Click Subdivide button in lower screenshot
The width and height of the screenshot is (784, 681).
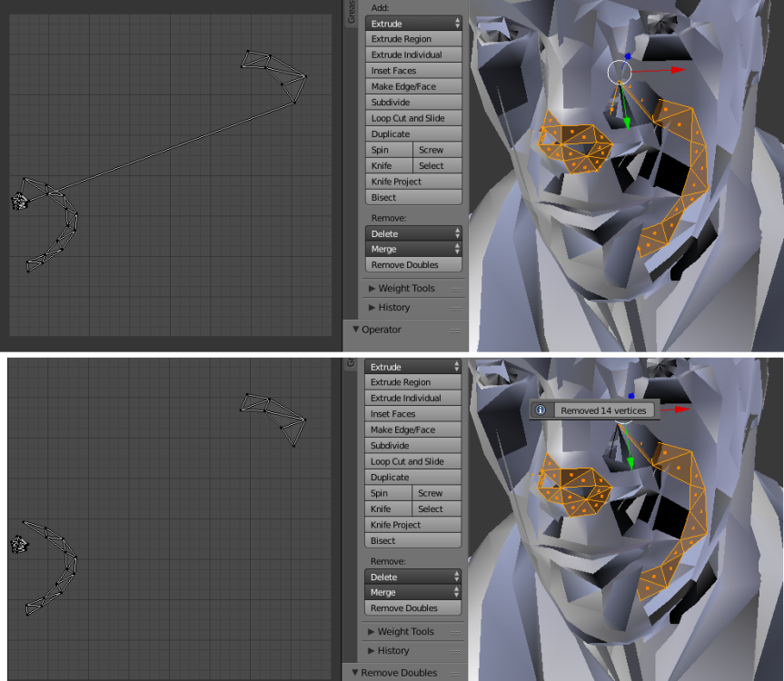(x=413, y=446)
